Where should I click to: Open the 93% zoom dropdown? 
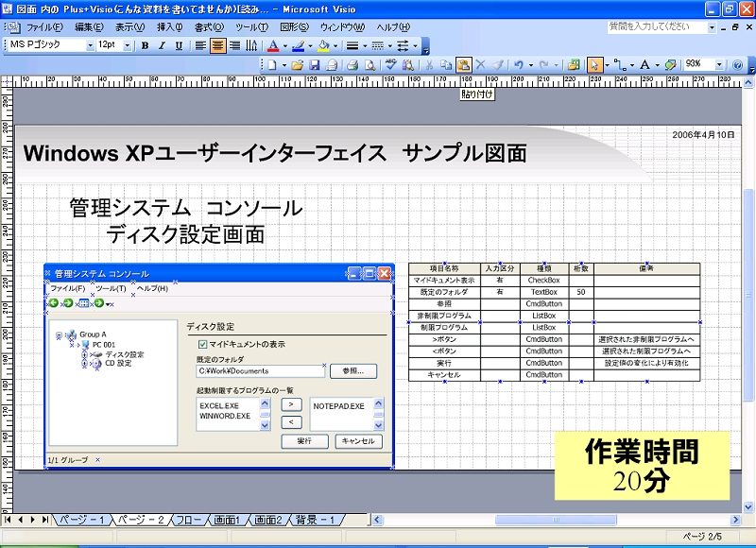[719, 64]
